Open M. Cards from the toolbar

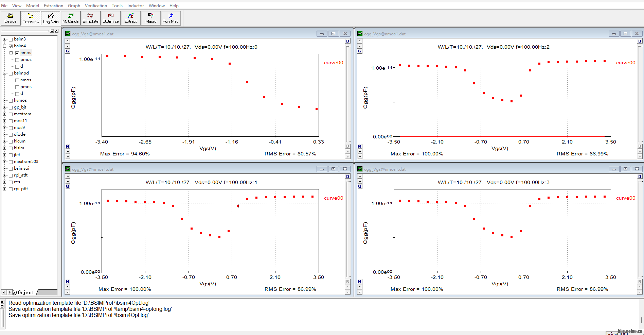[71, 18]
